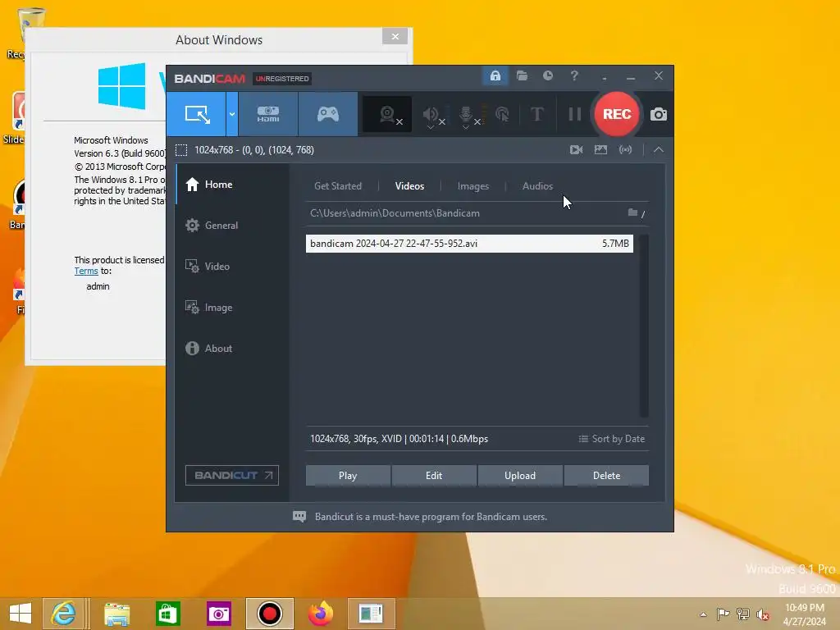The height and width of the screenshot is (630, 840).
Task: Open File Explorer from taskbar
Action: click(x=116, y=614)
